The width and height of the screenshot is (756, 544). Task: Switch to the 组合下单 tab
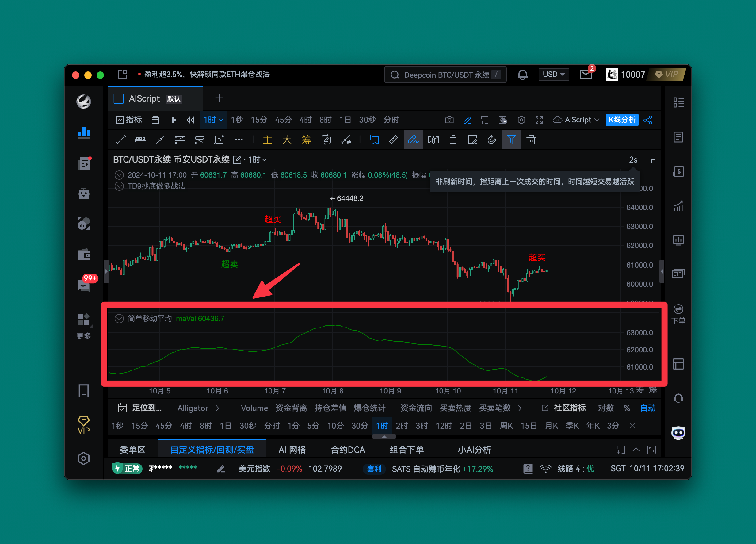pos(407,450)
